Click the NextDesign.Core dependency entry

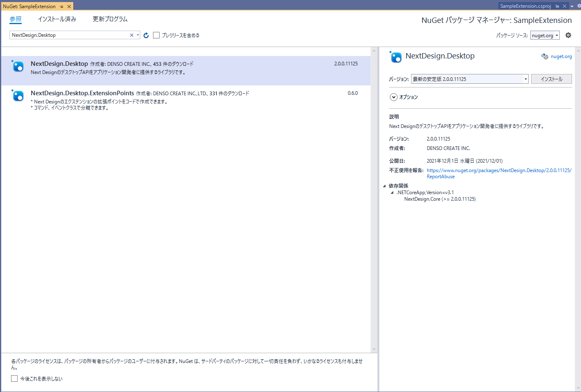pyautogui.click(x=440, y=199)
